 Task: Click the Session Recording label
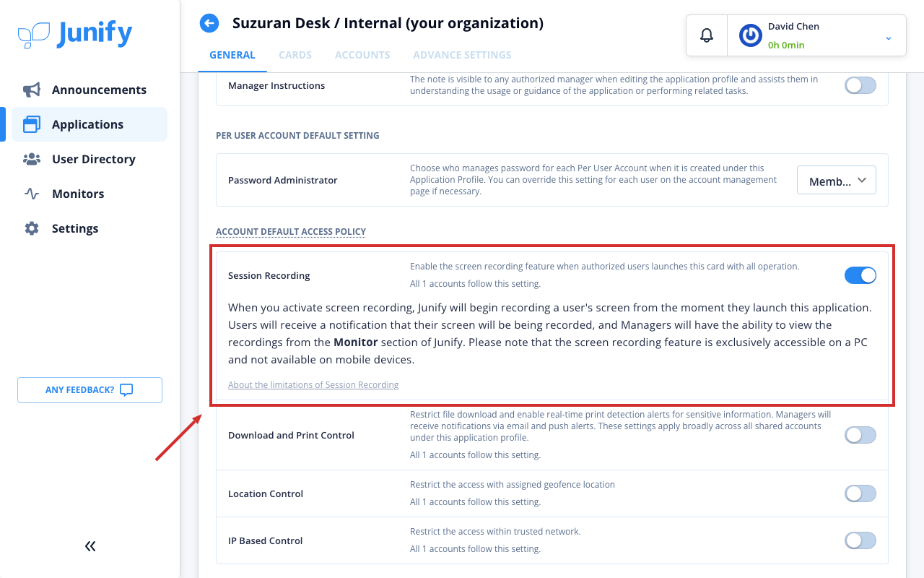tap(269, 275)
